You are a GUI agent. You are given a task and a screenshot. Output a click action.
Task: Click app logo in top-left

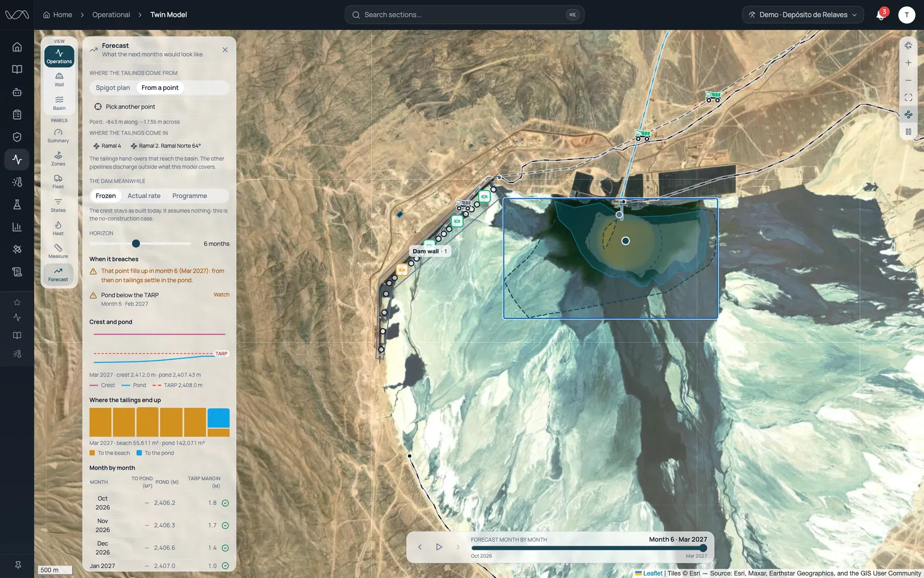coord(17,15)
